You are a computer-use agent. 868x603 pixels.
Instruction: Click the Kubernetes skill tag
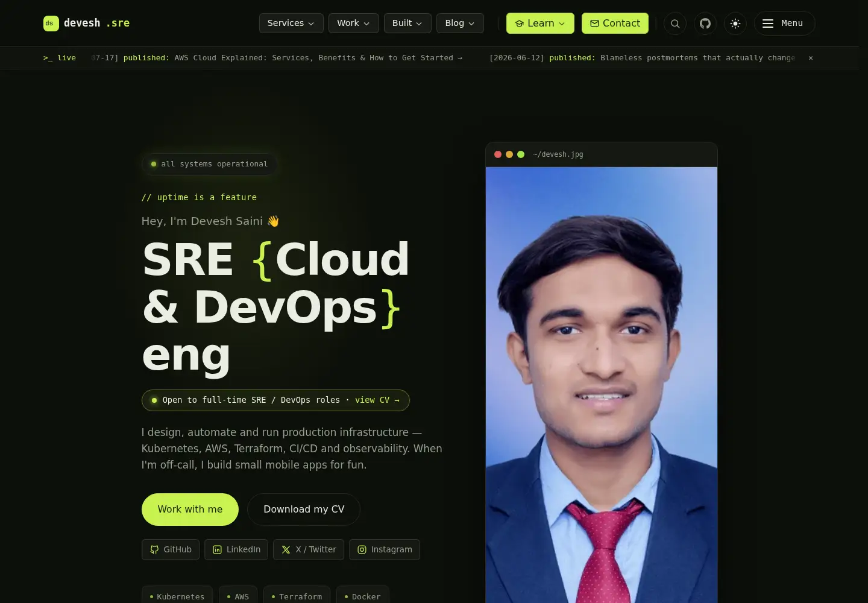click(177, 596)
